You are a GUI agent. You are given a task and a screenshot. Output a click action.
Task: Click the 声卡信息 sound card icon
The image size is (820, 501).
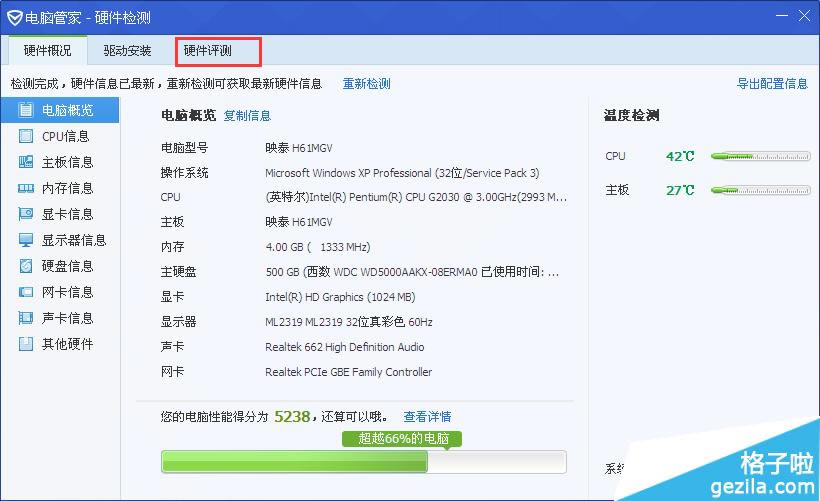point(25,318)
